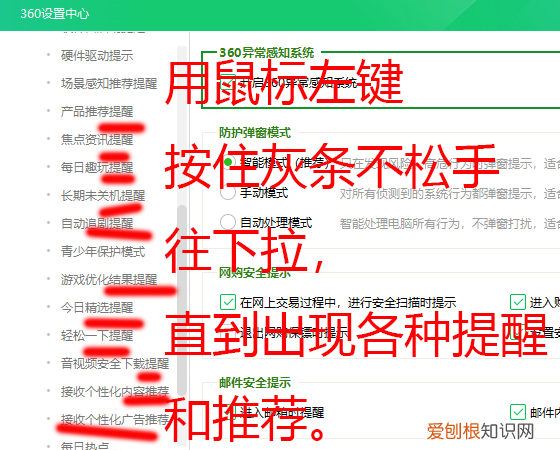Click the 防护弹窗模式 section heading
The image size is (560, 450).
point(255,133)
